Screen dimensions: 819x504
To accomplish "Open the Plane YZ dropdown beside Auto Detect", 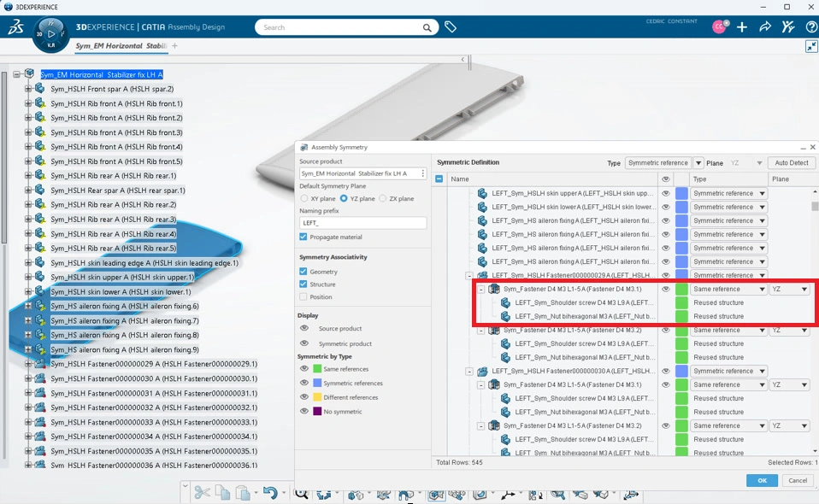I will (x=759, y=163).
